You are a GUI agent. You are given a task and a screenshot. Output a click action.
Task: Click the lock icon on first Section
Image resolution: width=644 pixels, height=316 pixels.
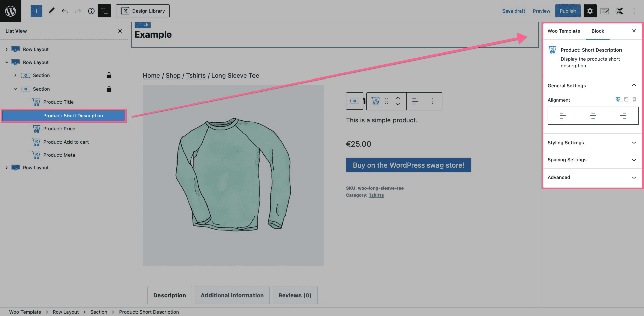tap(109, 75)
